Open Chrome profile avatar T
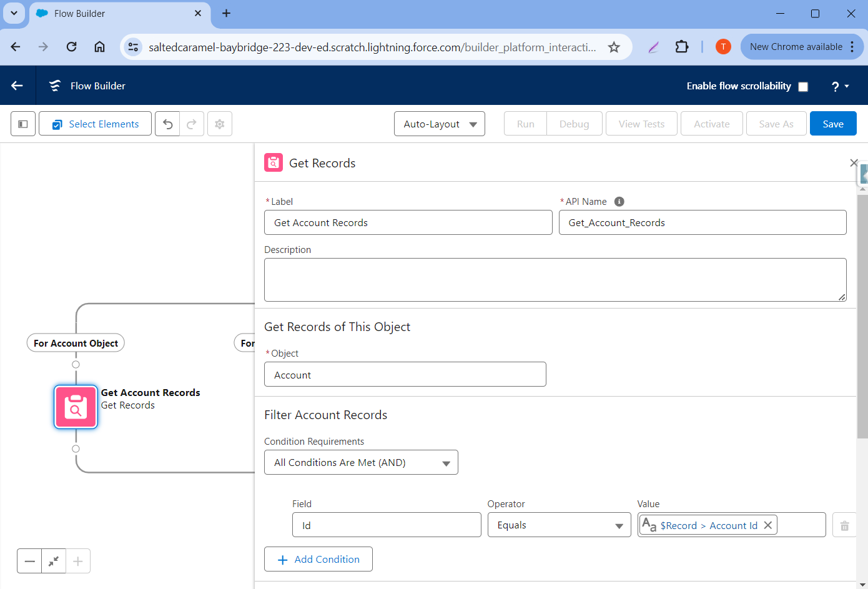Viewport: 868px width, 589px height. (723, 47)
